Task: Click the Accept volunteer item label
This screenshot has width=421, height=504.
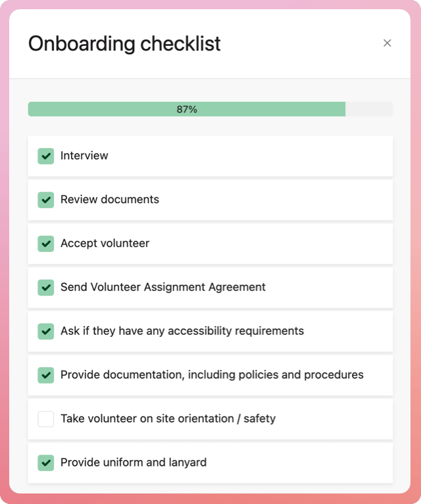Action: click(105, 243)
